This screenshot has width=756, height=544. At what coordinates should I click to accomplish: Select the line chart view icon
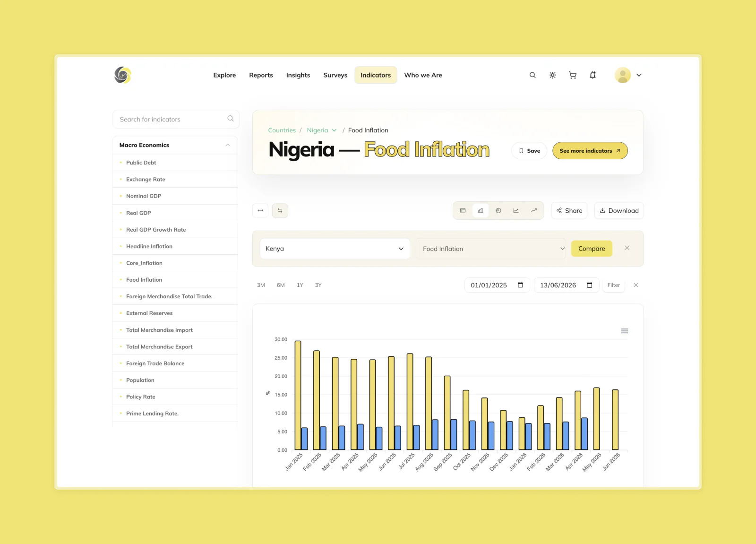(x=516, y=211)
